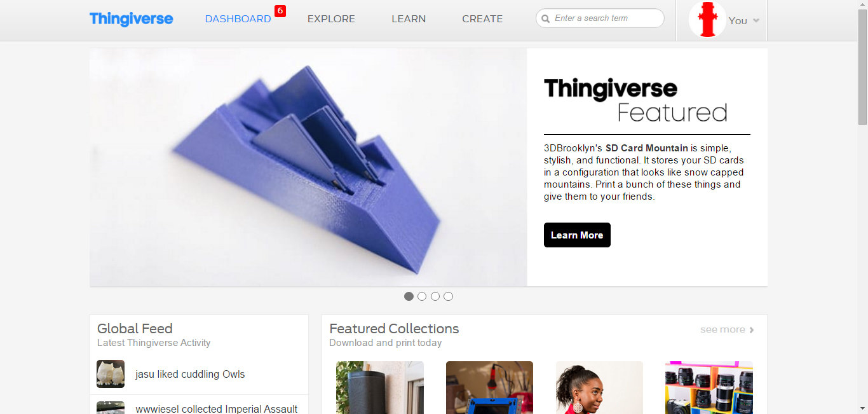Click the Learn More button
This screenshot has height=414, width=868.
pos(577,235)
